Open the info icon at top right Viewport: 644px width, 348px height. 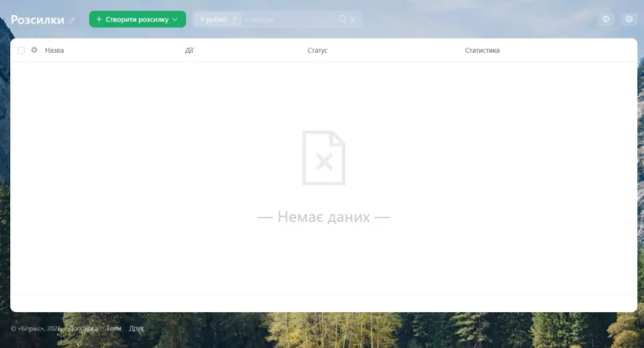(605, 19)
